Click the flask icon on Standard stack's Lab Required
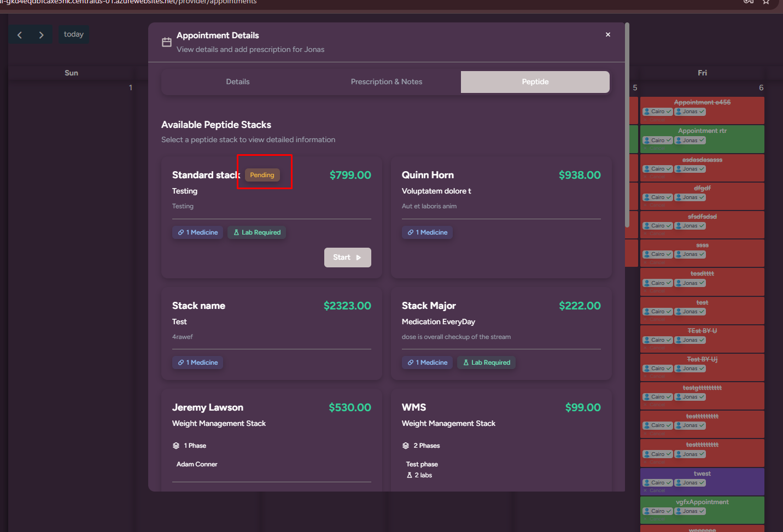Image resolution: width=783 pixels, height=532 pixels. click(236, 232)
